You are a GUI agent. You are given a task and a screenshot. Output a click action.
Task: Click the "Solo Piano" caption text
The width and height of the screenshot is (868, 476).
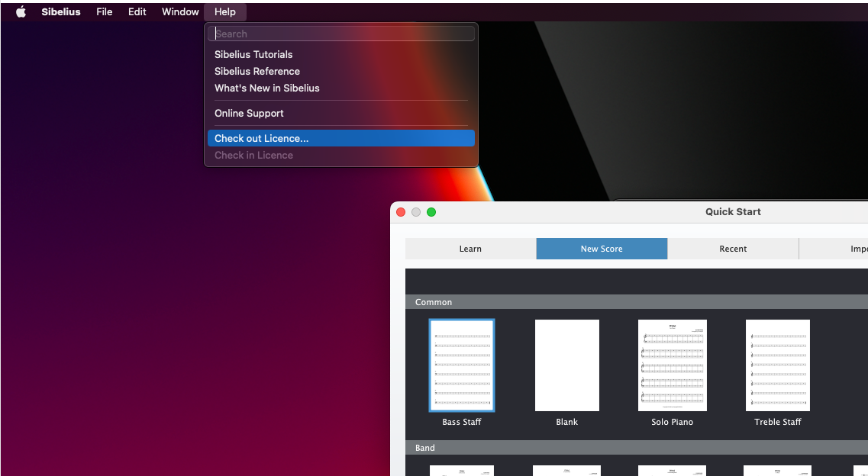point(672,422)
